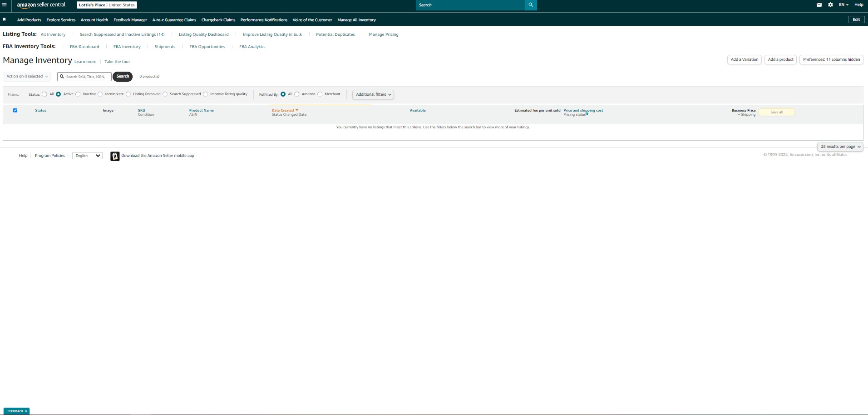Viewport: 868px width, 415px height.
Task: Open the FBA Dashboard link
Action: (84, 47)
